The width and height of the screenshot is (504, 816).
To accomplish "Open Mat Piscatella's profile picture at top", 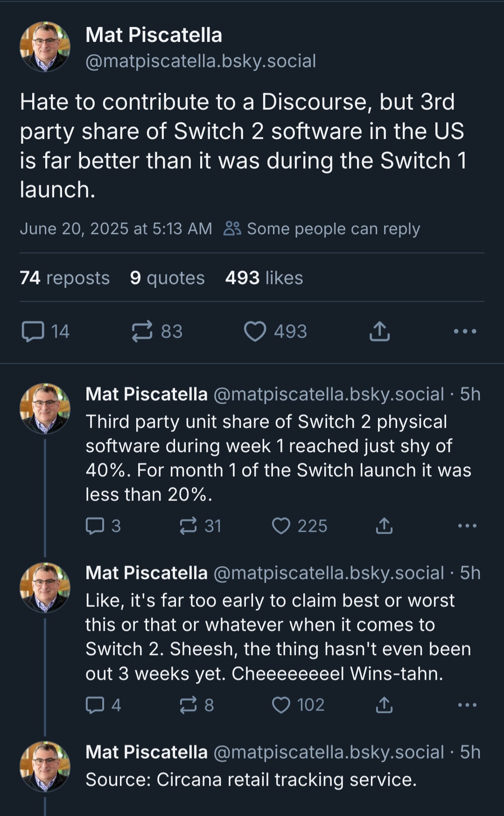I will 45,47.
